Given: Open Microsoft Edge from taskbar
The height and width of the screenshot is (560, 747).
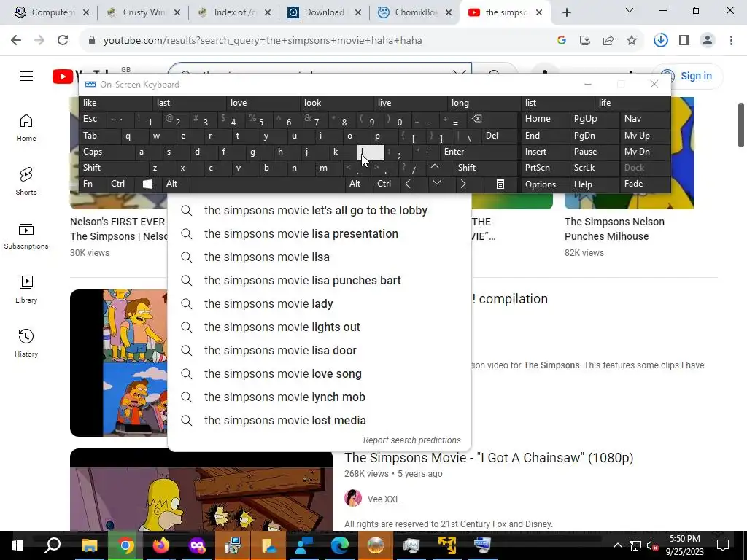Looking at the screenshot, I should tap(340, 545).
